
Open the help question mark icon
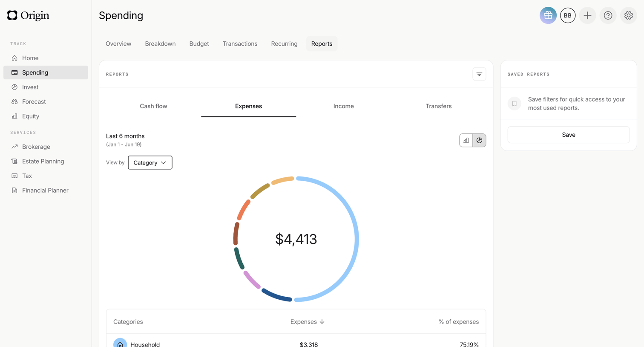608,15
